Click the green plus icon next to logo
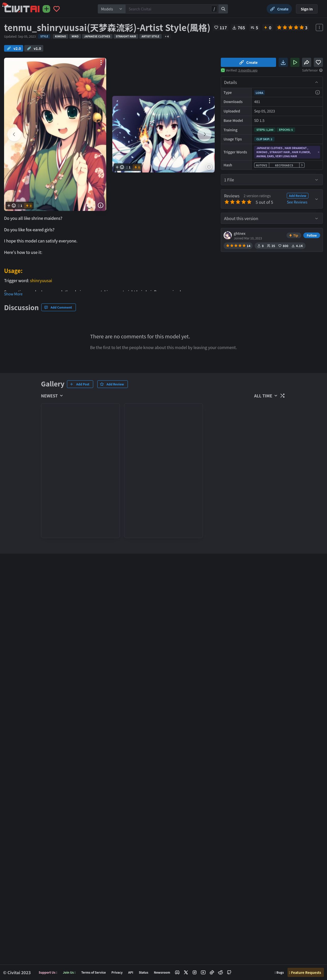Image resolution: width=327 pixels, height=980 pixels. (x=46, y=9)
